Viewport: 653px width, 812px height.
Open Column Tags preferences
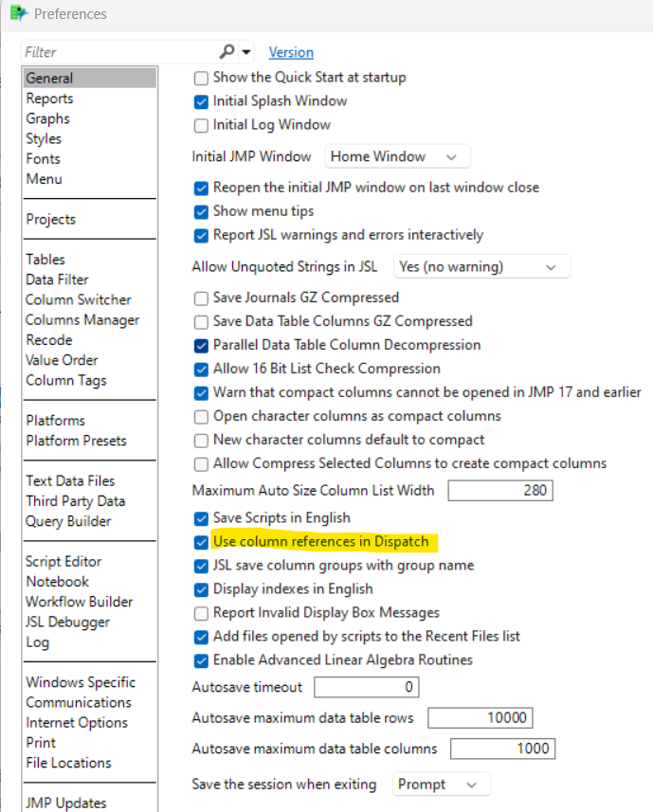[x=65, y=381]
